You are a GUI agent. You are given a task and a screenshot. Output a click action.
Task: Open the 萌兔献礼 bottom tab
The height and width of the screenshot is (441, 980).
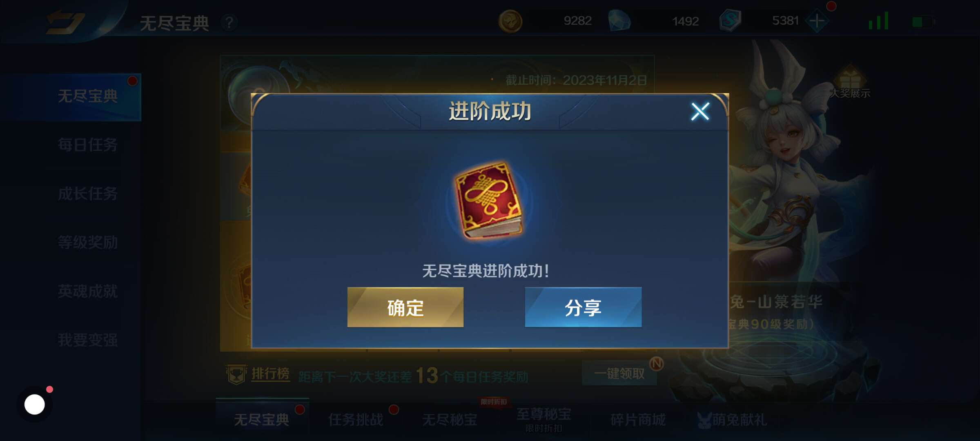[x=732, y=420]
